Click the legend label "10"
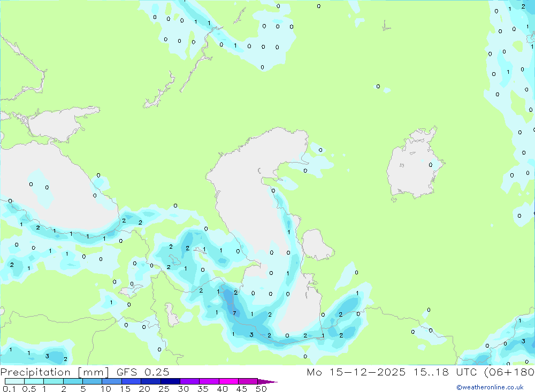The width and height of the screenshot is (535, 392). click(106, 389)
